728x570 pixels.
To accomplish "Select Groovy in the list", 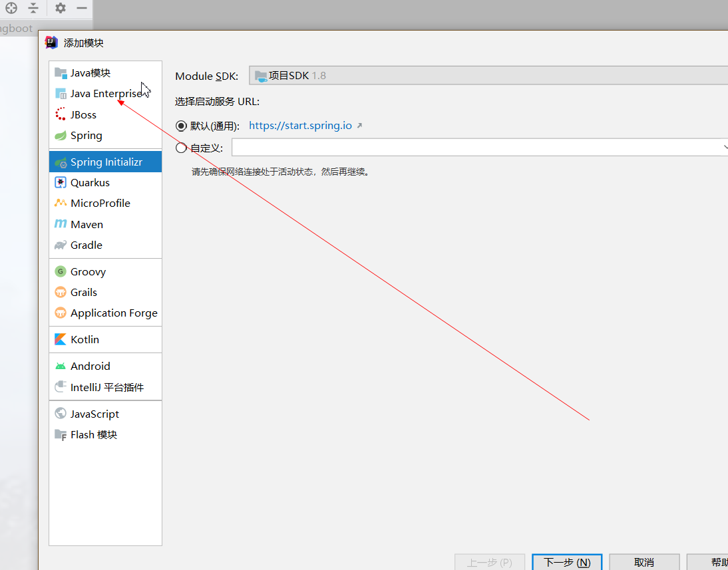I will point(105,271).
